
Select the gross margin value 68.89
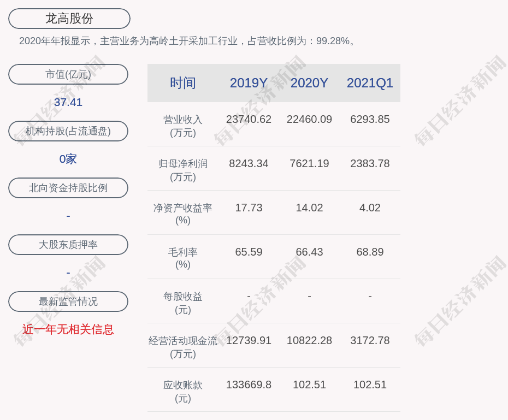click(x=370, y=252)
